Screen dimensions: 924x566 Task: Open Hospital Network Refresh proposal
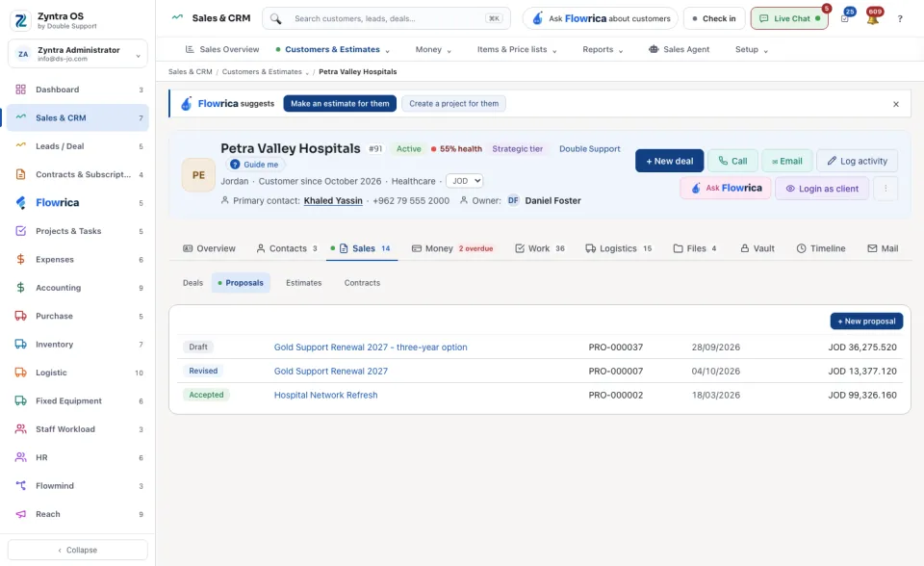[x=326, y=395]
